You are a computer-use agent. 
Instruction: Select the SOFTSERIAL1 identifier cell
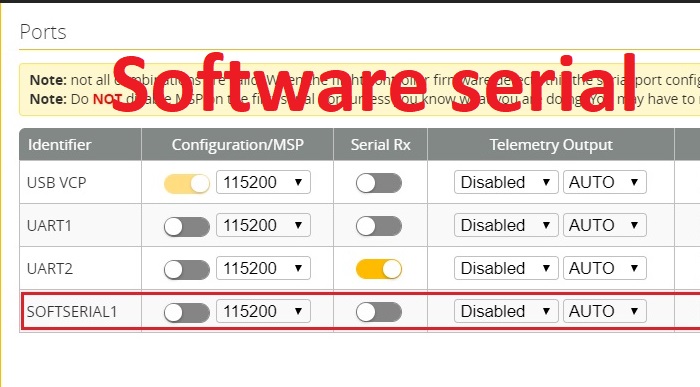pos(80,312)
